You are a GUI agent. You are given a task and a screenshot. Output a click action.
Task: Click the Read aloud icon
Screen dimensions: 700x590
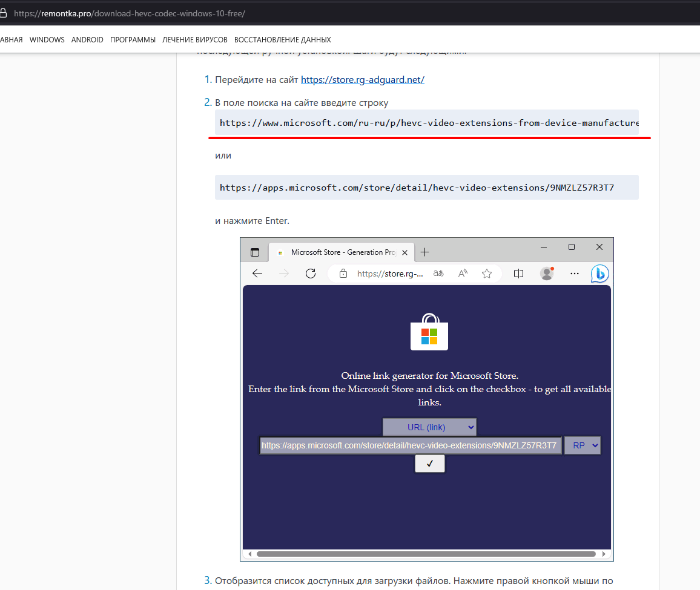[x=463, y=274]
